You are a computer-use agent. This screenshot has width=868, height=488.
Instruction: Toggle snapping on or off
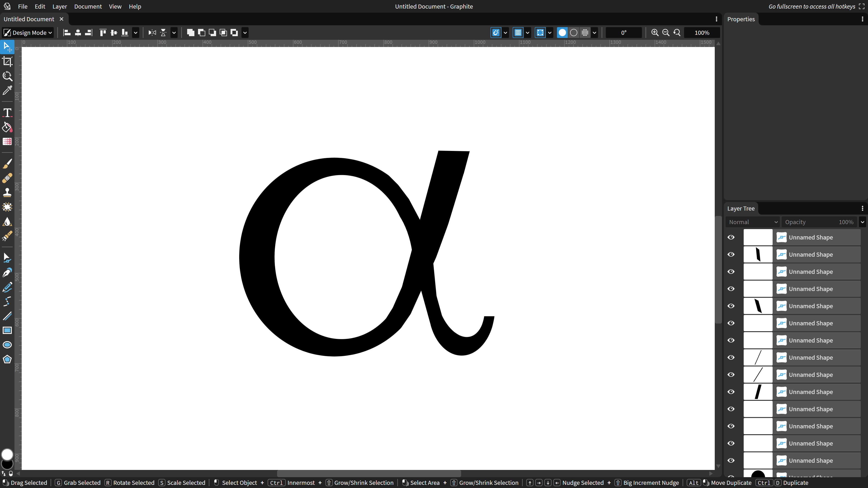coord(496,33)
